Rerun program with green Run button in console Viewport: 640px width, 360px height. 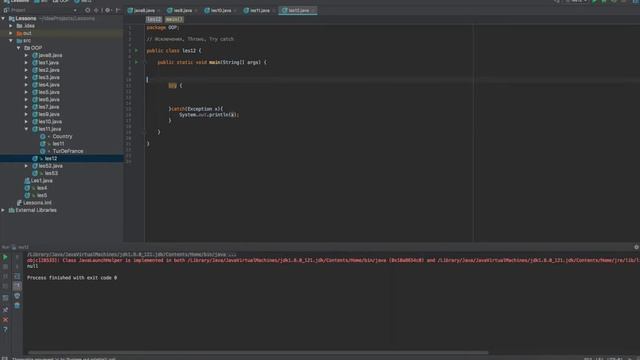[5, 257]
